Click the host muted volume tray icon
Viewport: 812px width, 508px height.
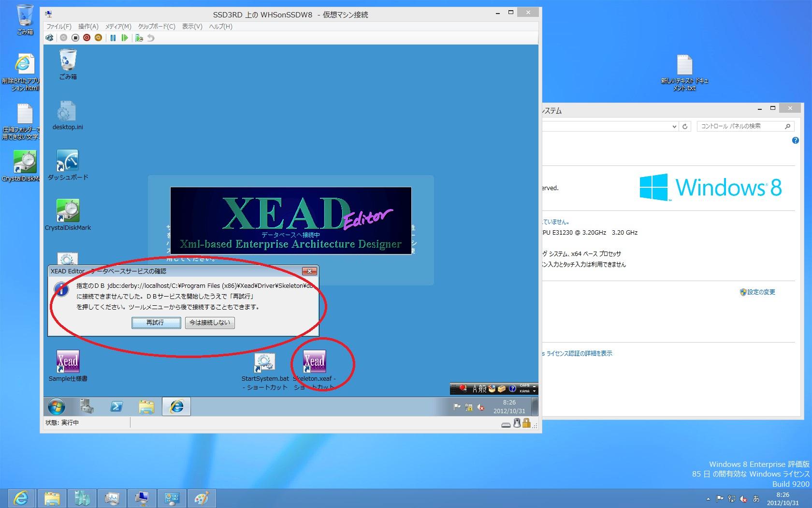(743, 499)
